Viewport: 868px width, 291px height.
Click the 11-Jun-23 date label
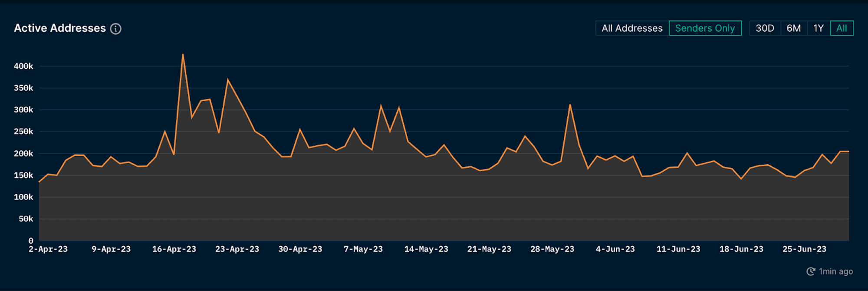point(678,249)
